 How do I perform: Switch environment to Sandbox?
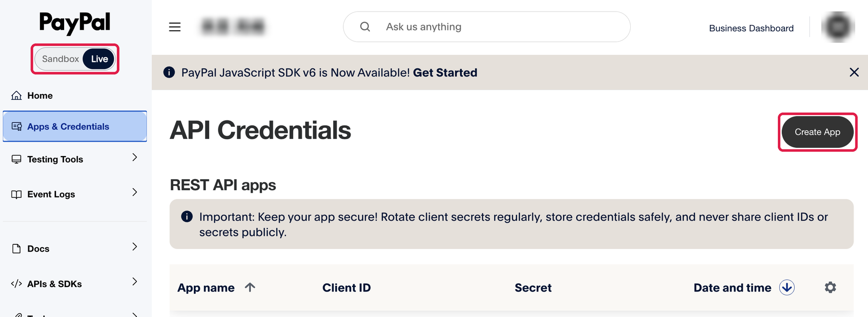(60, 59)
